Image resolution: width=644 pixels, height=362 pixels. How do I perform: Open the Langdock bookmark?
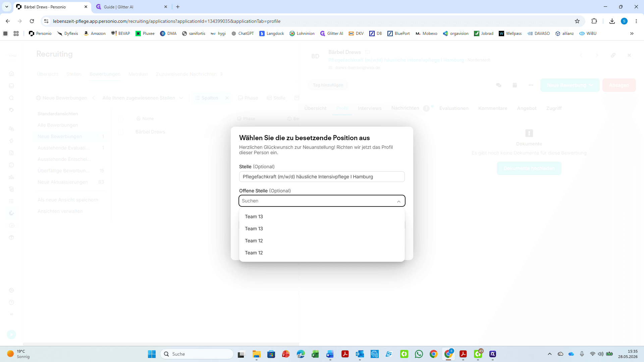(272, 34)
